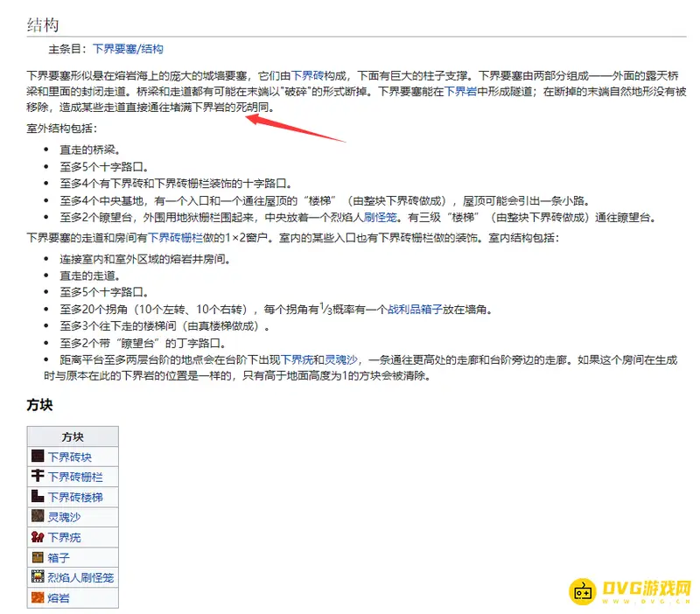The height and width of the screenshot is (614, 700).
Task: Click the 刷怪笼 link in the 瞭望台 bullet
Action: [381, 218]
